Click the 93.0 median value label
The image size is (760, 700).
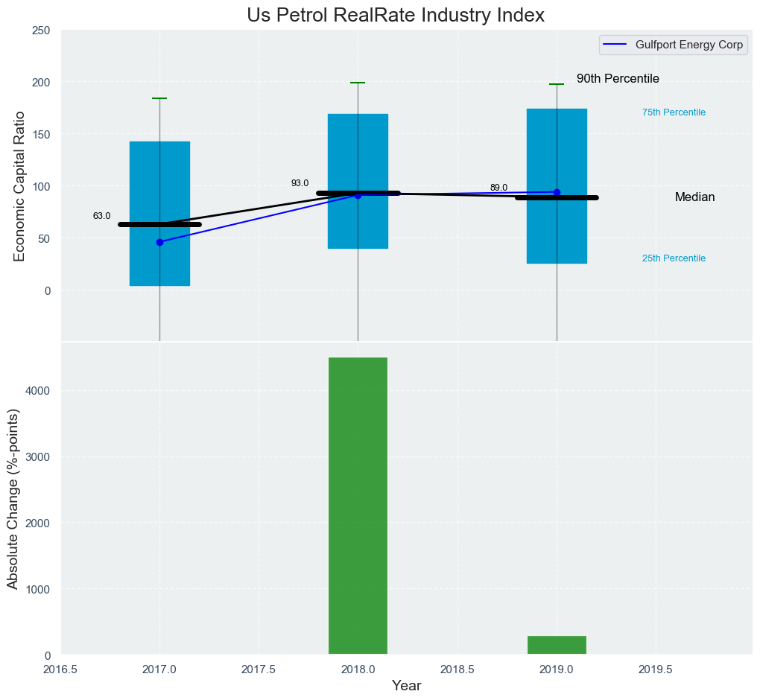[300, 183]
